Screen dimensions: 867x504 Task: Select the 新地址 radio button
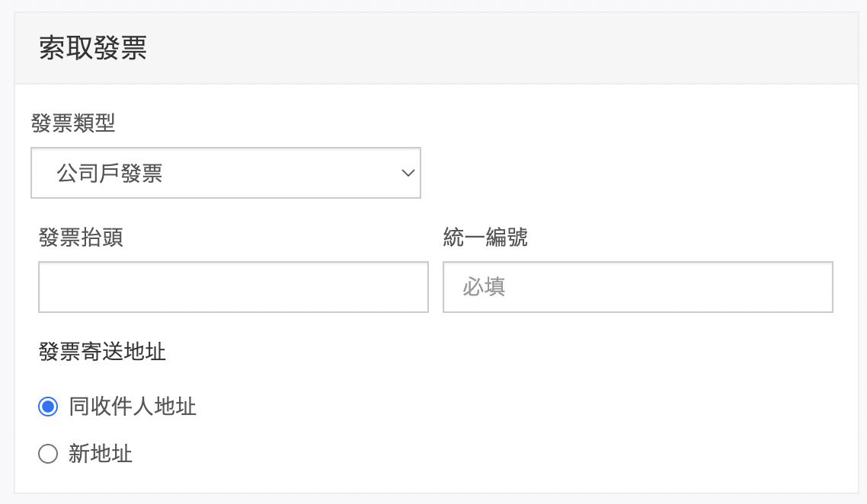48,455
